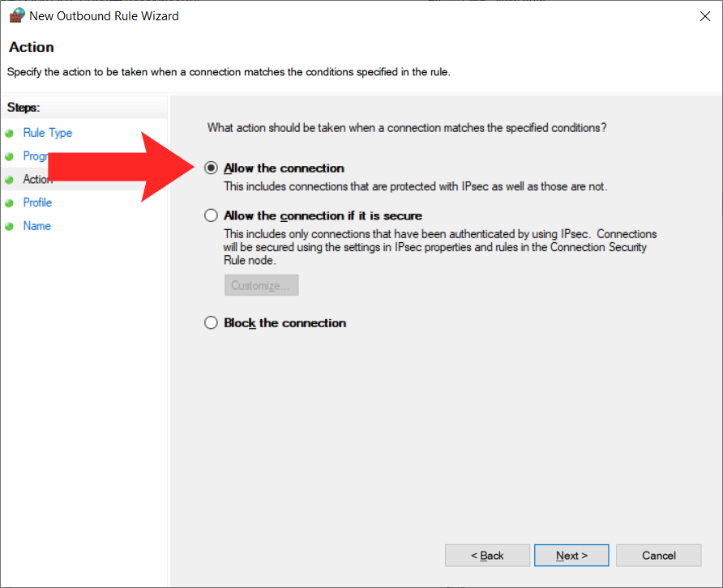The image size is (723, 588).
Task: Select the 'Allow the connection' radio button
Action: pyautogui.click(x=212, y=168)
